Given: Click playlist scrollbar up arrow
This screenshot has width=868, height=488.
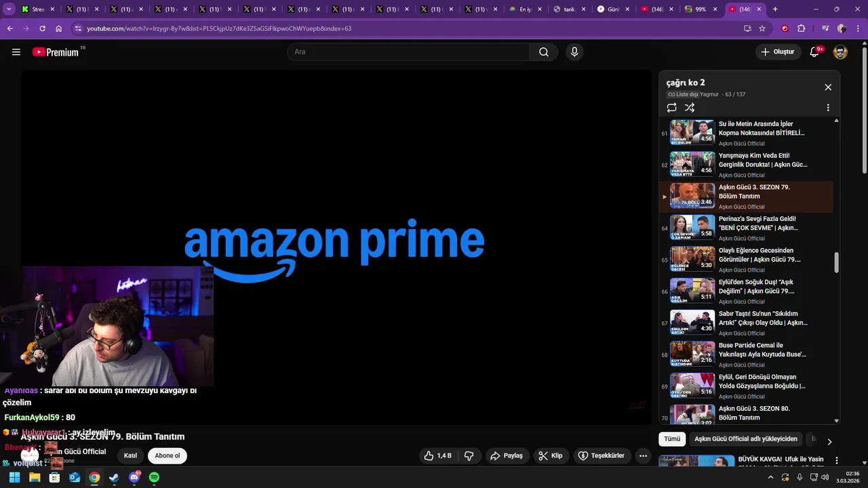Looking at the screenshot, I should pyautogui.click(x=836, y=121).
